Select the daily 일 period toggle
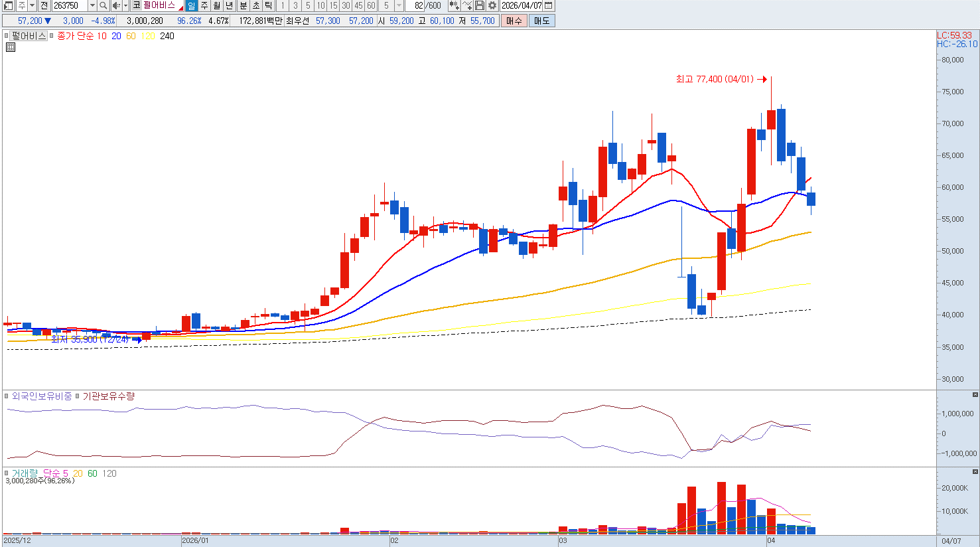 point(192,5)
